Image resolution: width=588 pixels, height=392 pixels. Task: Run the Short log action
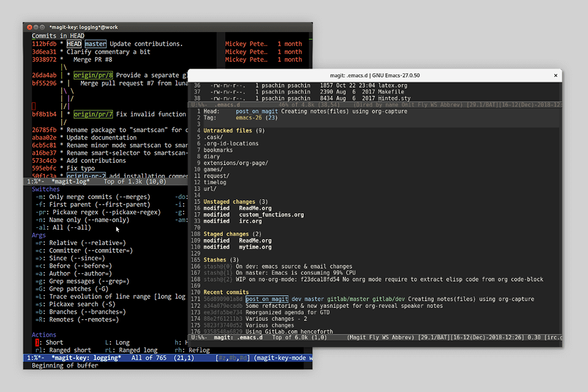coord(49,342)
